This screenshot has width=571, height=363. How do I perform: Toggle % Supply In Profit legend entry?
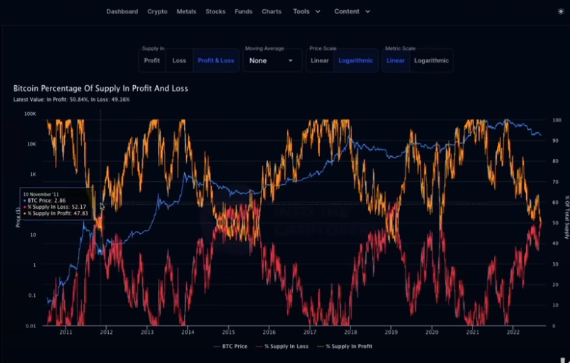tap(344, 346)
